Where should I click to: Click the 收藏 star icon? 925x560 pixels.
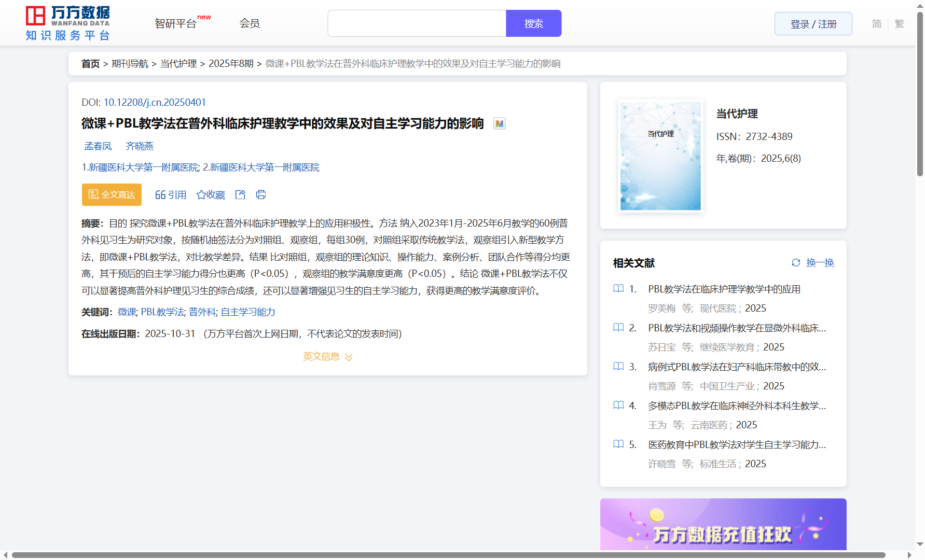pos(201,194)
